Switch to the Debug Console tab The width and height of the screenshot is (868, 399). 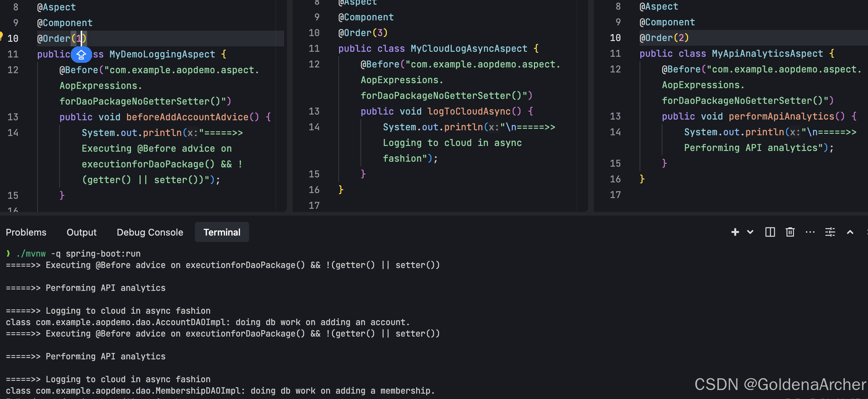pos(150,232)
